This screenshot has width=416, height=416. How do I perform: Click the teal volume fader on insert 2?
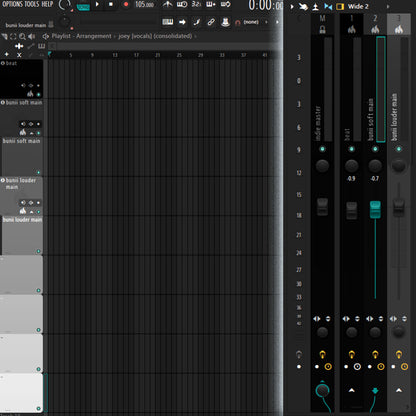click(375, 210)
